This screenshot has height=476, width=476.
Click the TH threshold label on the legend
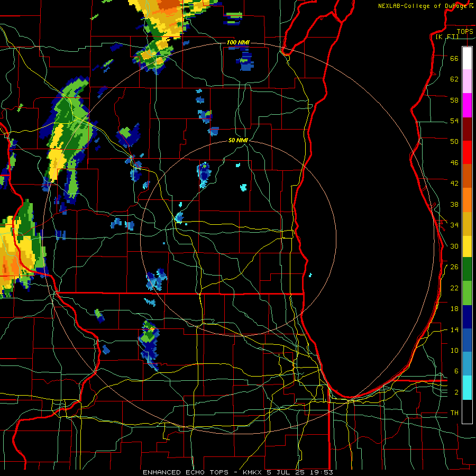(x=454, y=413)
